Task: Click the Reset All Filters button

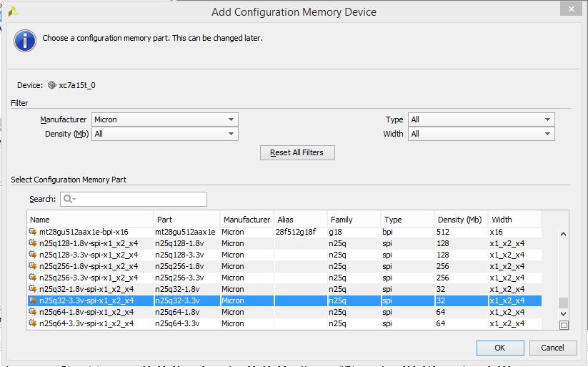Action: [x=297, y=152]
